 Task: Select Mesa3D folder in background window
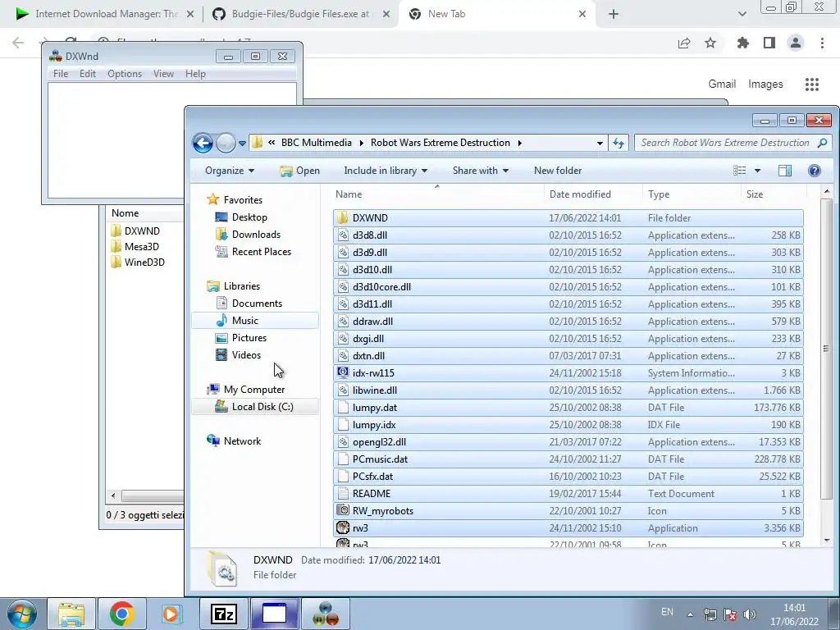pyautogui.click(x=135, y=246)
